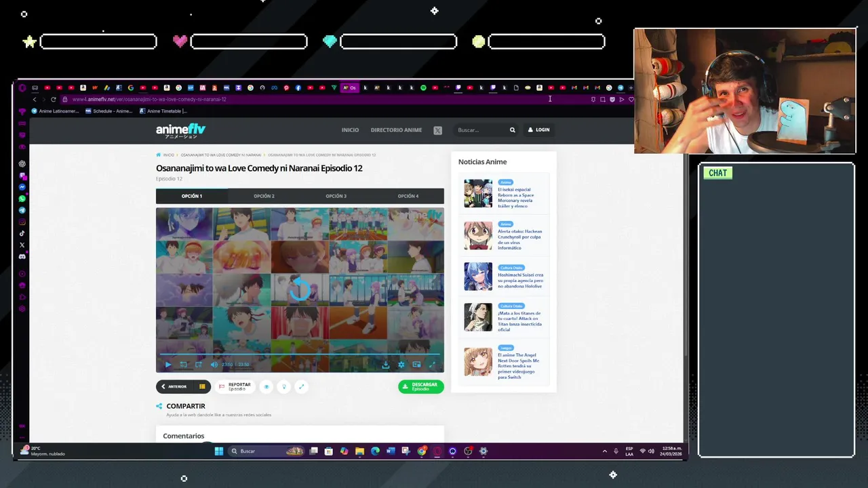Go to ANTERIOR episode
The height and width of the screenshot is (488, 868).
coord(174,386)
